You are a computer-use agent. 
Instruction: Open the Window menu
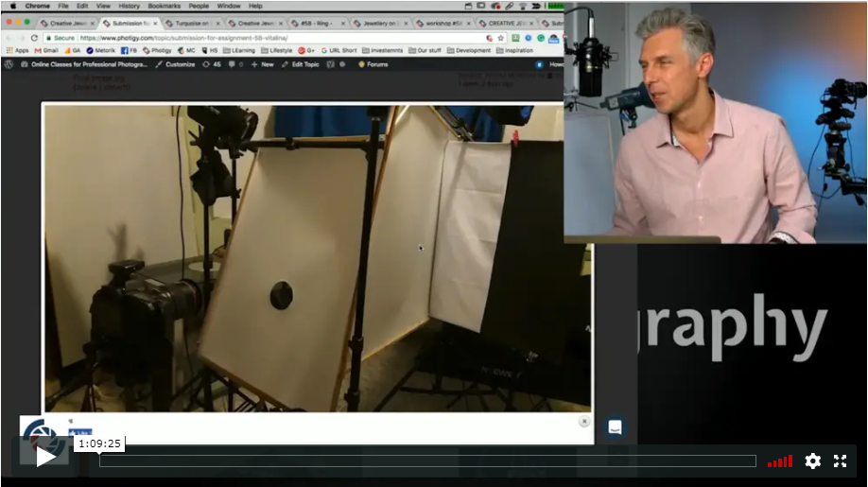click(228, 6)
